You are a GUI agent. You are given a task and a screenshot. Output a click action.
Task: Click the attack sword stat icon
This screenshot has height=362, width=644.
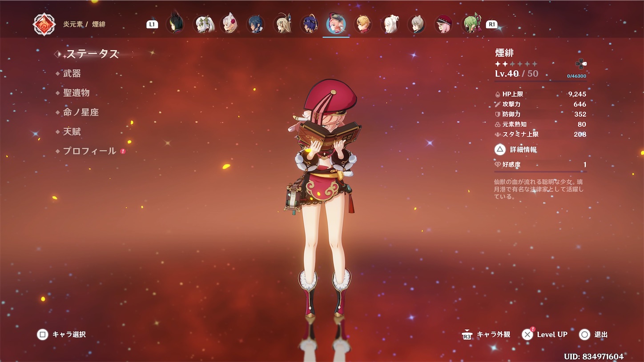pyautogui.click(x=498, y=104)
